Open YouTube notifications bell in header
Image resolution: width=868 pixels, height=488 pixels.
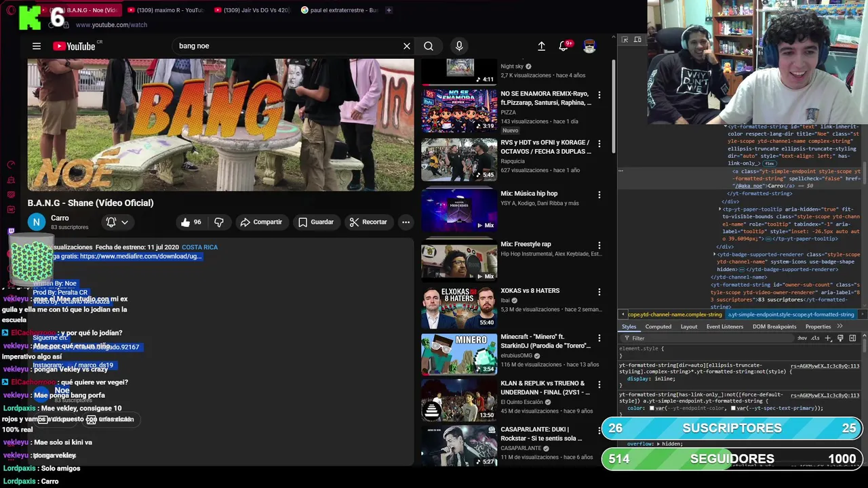564,46
